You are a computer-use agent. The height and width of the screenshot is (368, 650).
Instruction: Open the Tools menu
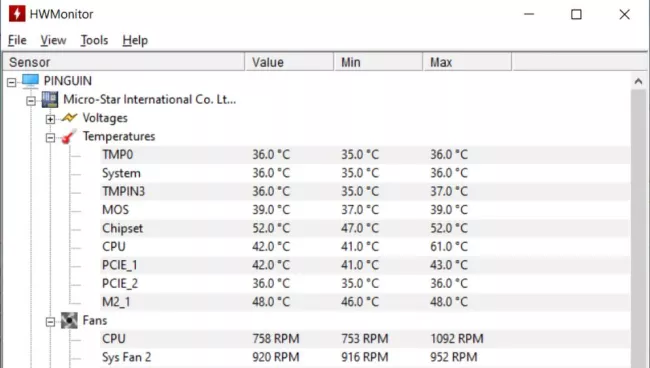(x=94, y=40)
